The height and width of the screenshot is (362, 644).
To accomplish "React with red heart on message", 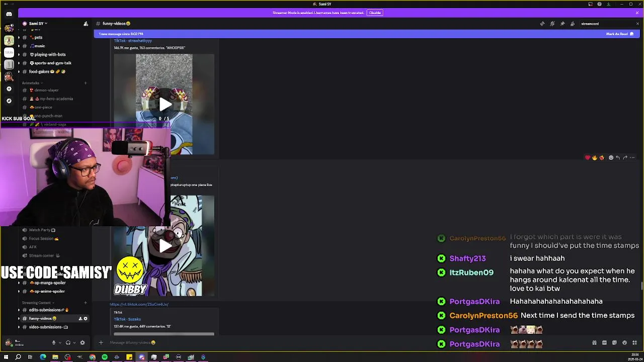I will pos(587,158).
